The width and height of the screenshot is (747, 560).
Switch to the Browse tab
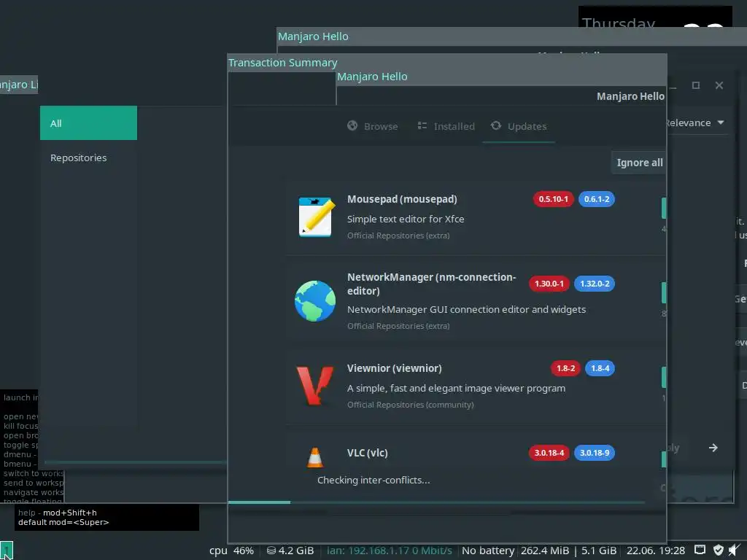pyautogui.click(x=373, y=126)
